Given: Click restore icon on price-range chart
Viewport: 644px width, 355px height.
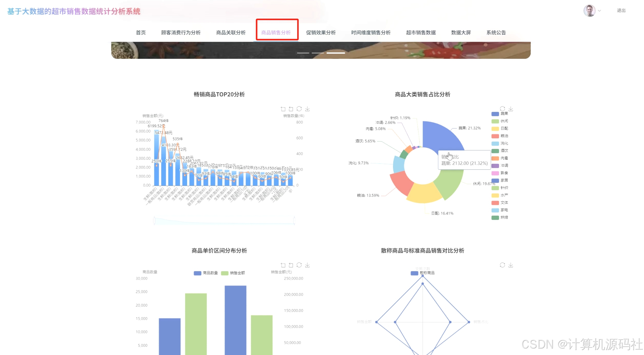Looking at the screenshot, I should pos(299,265).
